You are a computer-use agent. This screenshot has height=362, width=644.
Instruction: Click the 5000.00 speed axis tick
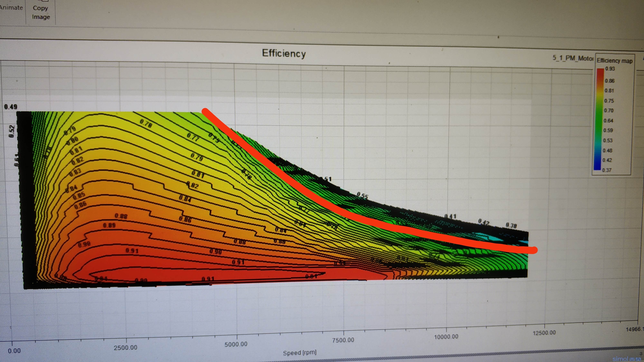pyautogui.click(x=236, y=344)
